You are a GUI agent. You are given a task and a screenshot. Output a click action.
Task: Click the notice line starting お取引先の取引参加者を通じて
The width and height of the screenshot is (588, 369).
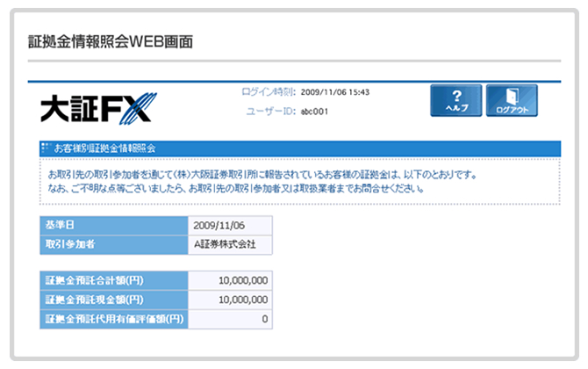[262, 175]
